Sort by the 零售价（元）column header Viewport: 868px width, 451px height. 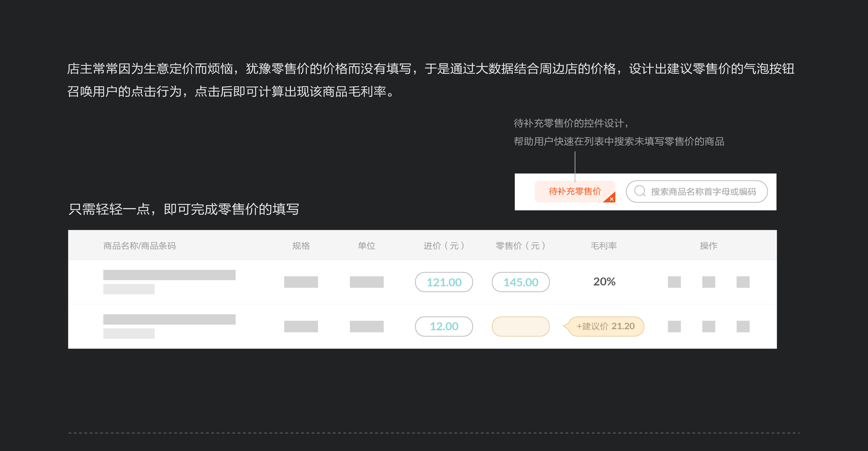(x=521, y=245)
